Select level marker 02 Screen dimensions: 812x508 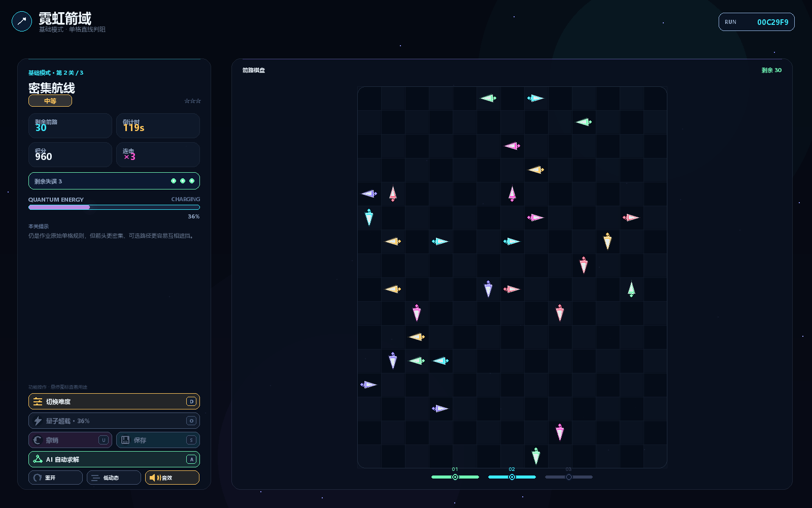[512, 477]
